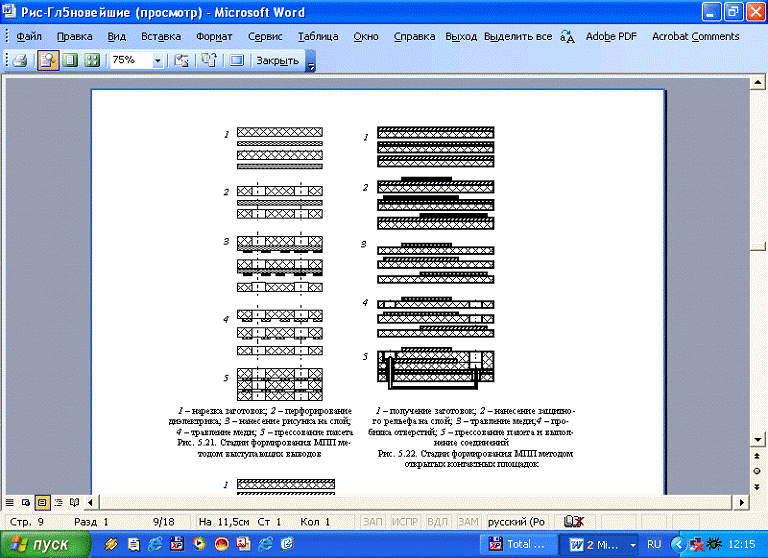This screenshot has width=768, height=558.
Task: Open the Таблица menu
Action: (x=318, y=36)
